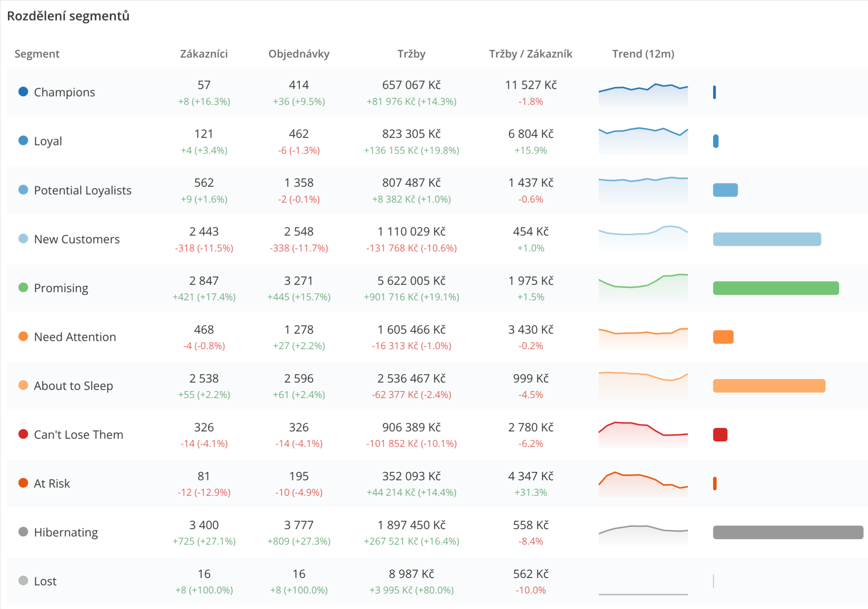
Task: Click the New Customers light blue dot
Action: 23,239
